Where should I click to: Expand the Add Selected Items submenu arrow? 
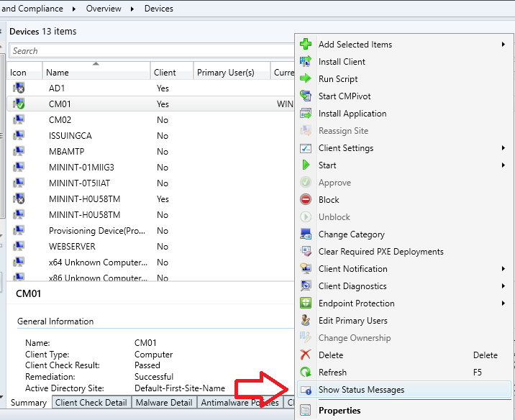click(x=503, y=44)
